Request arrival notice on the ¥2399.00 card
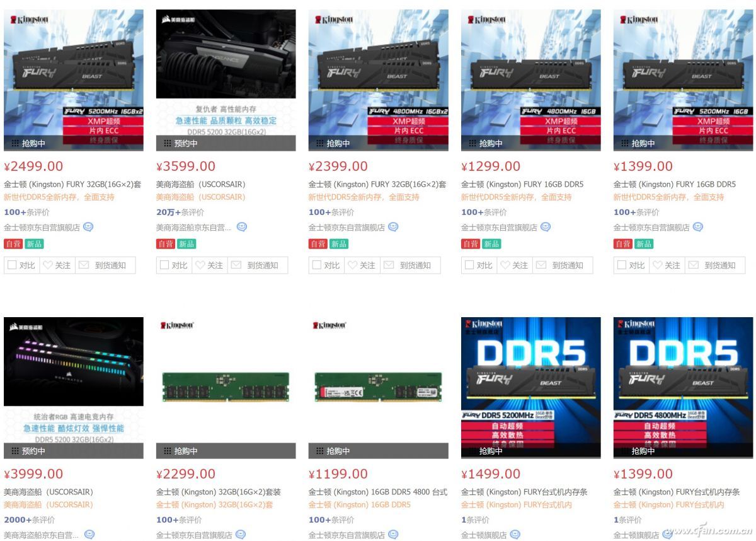The image size is (756, 541). click(410, 265)
